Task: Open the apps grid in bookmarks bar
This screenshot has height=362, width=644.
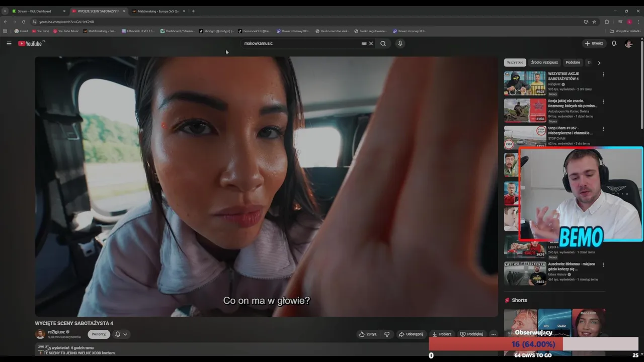Action: [x=5, y=31]
